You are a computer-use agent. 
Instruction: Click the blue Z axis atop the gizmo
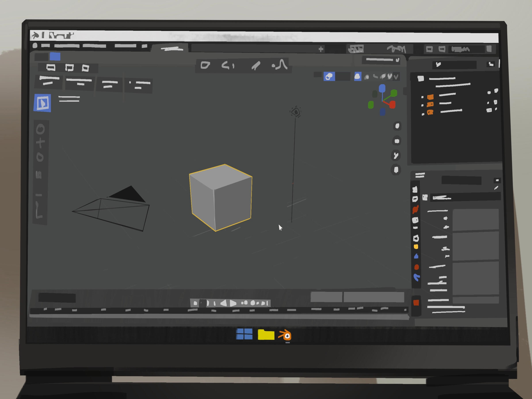pos(382,88)
